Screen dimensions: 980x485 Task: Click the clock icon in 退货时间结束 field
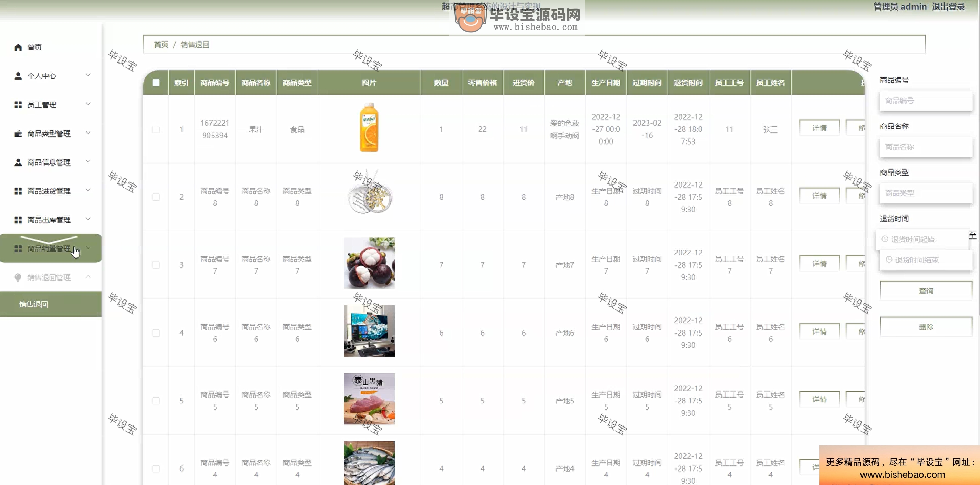tap(889, 260)
